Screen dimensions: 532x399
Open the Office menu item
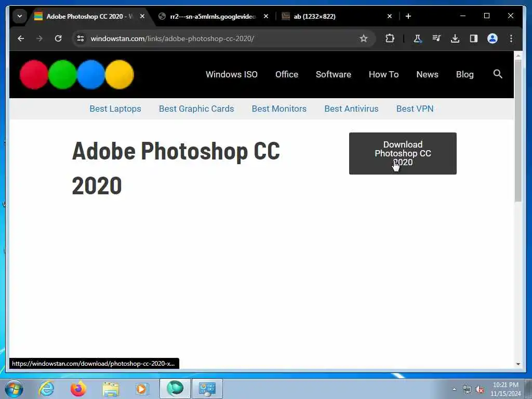287,75
